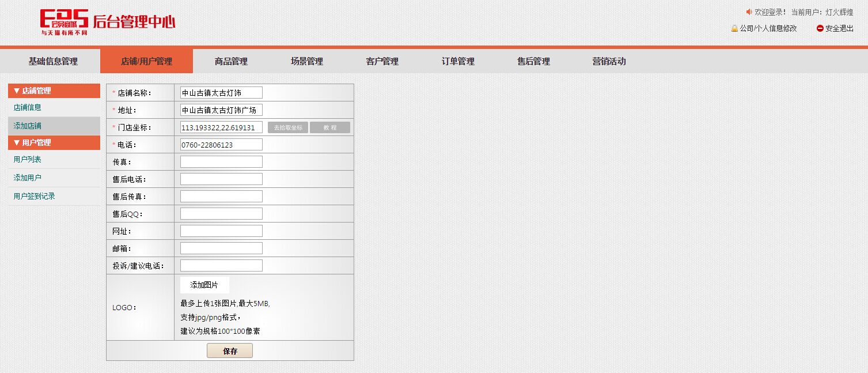Click 添加图片 to upload a logo
The height and width of the screenshot is (373, 868).
coord(204,285)
